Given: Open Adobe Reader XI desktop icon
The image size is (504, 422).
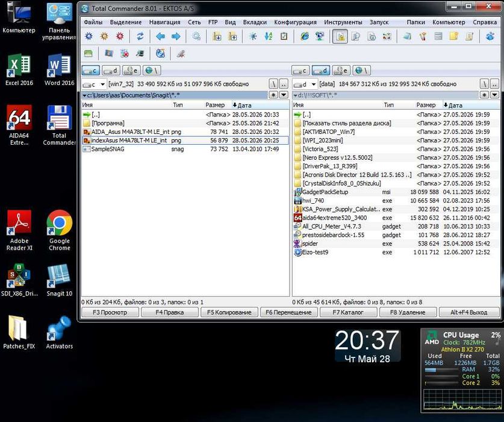Looking at the screenshot, I should click(x=19, y=230).
